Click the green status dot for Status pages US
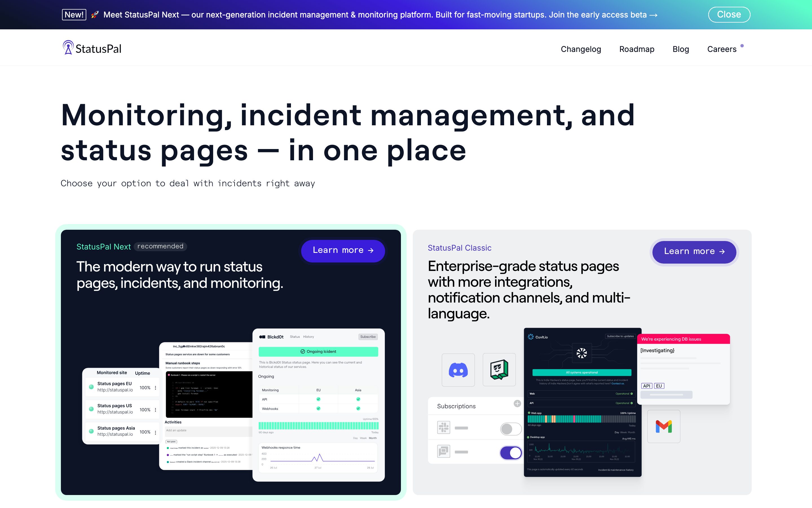Screen dimensions: 812x508 [91, 409]
